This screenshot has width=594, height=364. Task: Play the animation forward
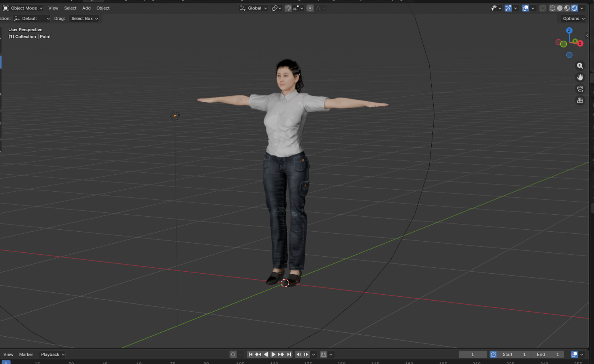[x=273, y=354]
